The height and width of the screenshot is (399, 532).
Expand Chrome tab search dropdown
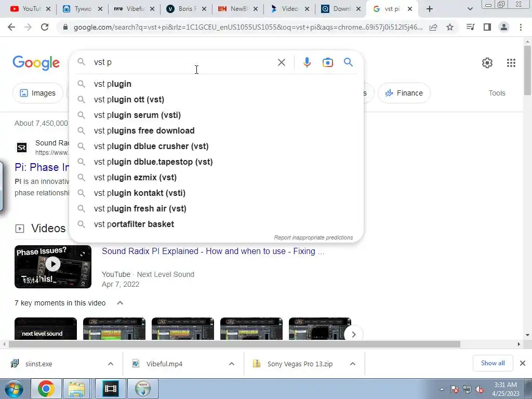(470, 9)
